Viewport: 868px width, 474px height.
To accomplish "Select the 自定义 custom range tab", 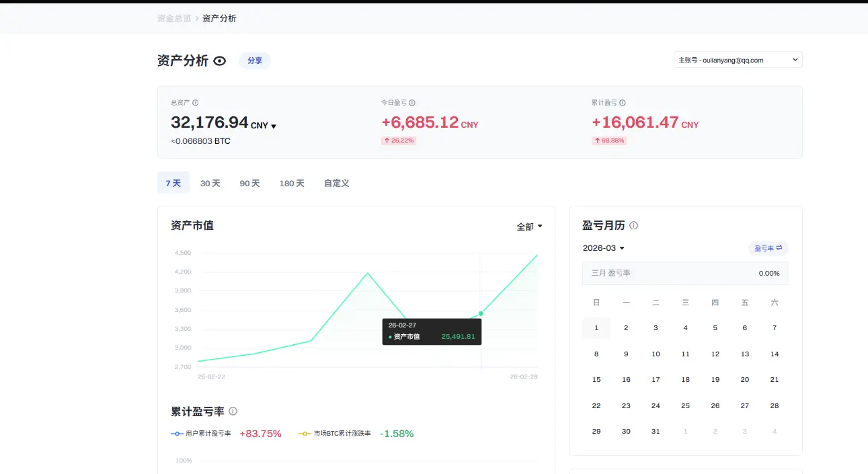I will pyautogui.click(x=336, y=183).
